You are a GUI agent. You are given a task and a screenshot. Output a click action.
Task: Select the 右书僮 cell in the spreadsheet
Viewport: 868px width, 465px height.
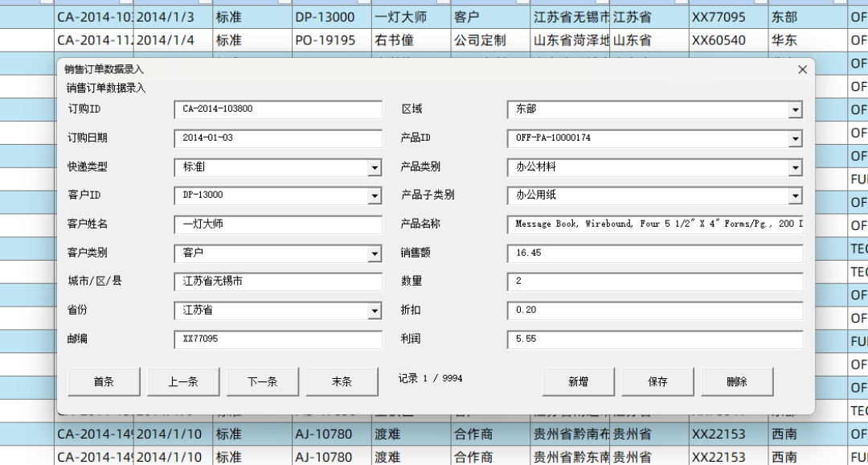pos(411,40)
